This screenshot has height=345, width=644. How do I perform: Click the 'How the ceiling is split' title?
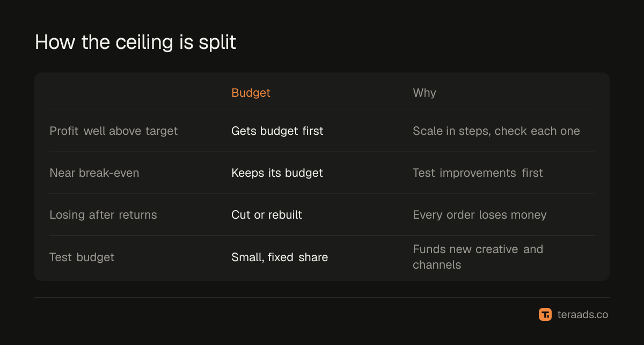point(135,42)
